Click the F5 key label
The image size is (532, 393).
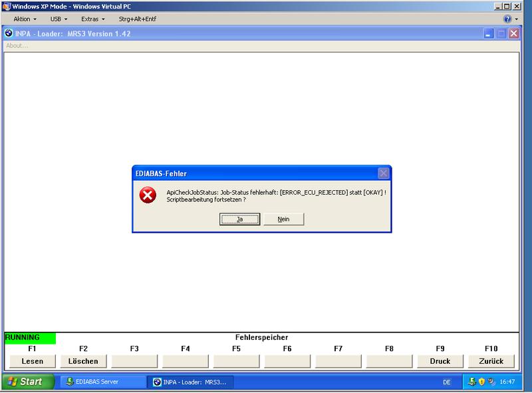(236, 348)
